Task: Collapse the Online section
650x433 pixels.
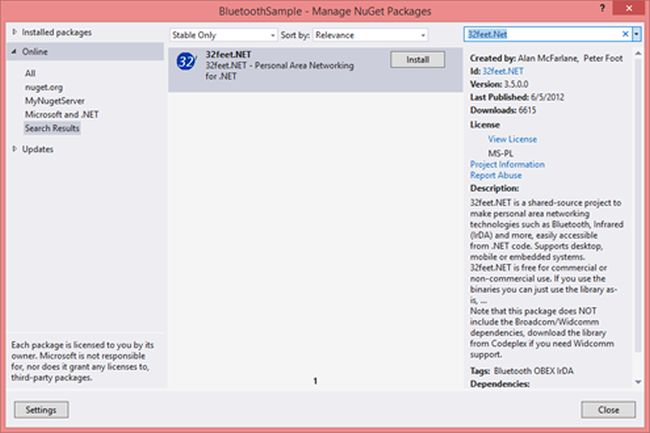Action: [x=15, y=51]
